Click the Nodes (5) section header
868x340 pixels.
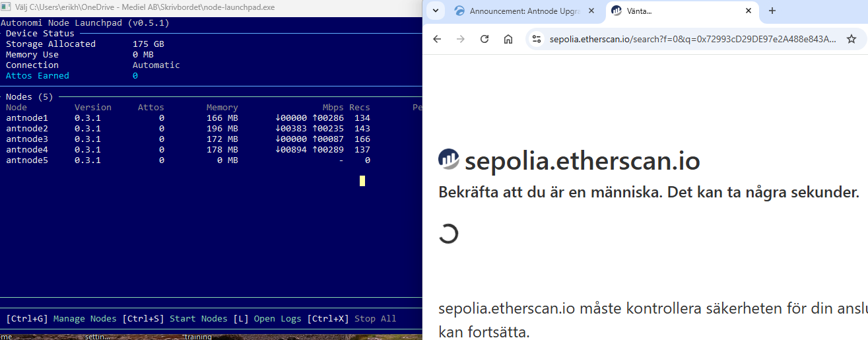click(x=30, y=96)
